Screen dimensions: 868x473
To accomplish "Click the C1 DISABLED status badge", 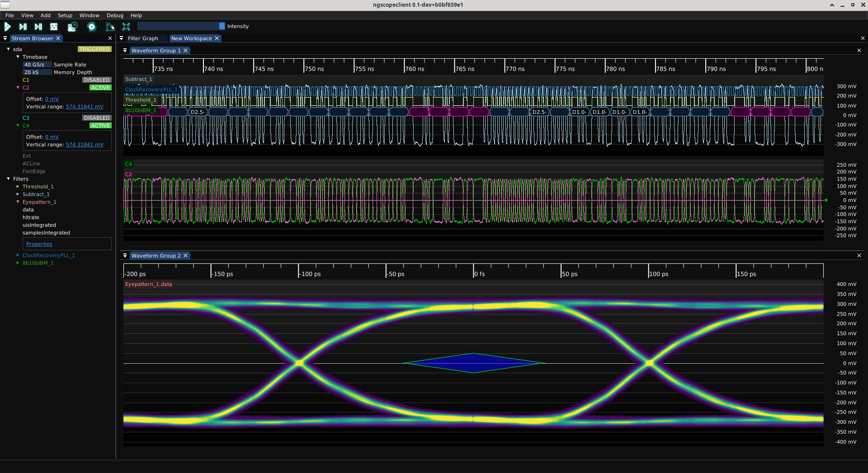I will (x=97, y=80).
